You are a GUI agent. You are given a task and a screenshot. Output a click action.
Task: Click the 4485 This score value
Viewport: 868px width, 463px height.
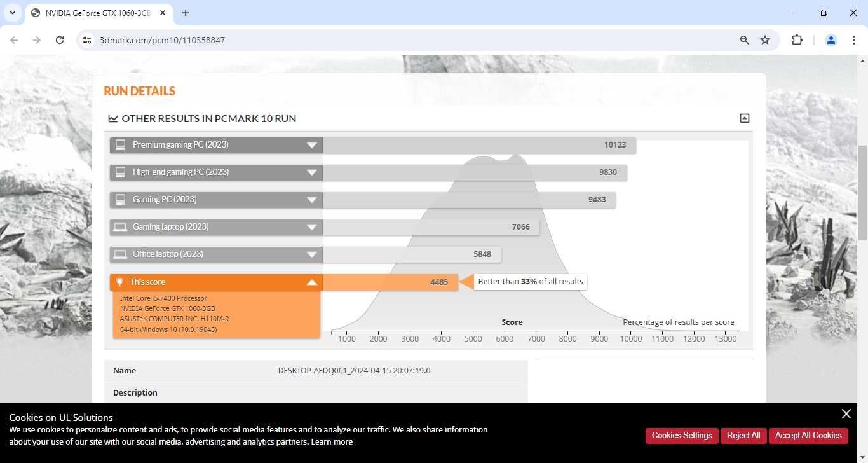point(439,282)
